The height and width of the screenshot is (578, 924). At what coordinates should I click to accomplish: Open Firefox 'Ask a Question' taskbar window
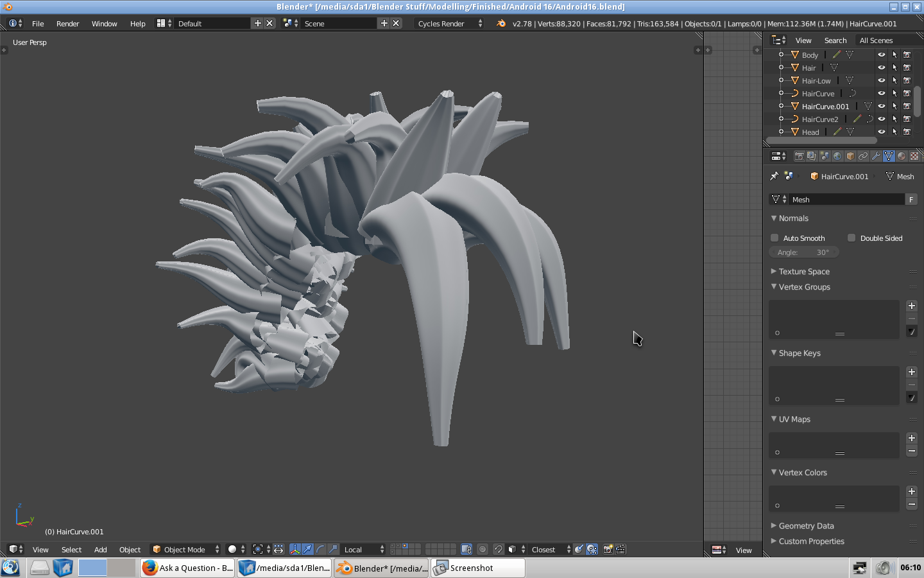(188, 568)
